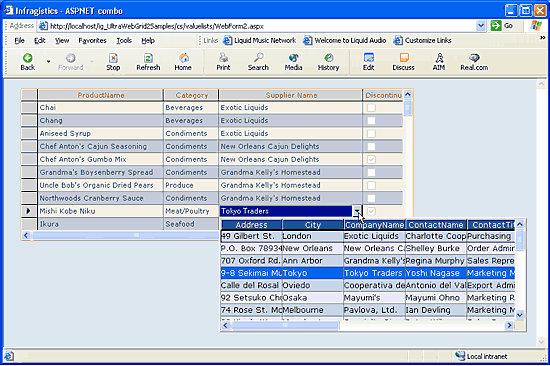Screen dimensions: 550x366
Task: Click the Go button next to address bar
Action: coord(502,26)
